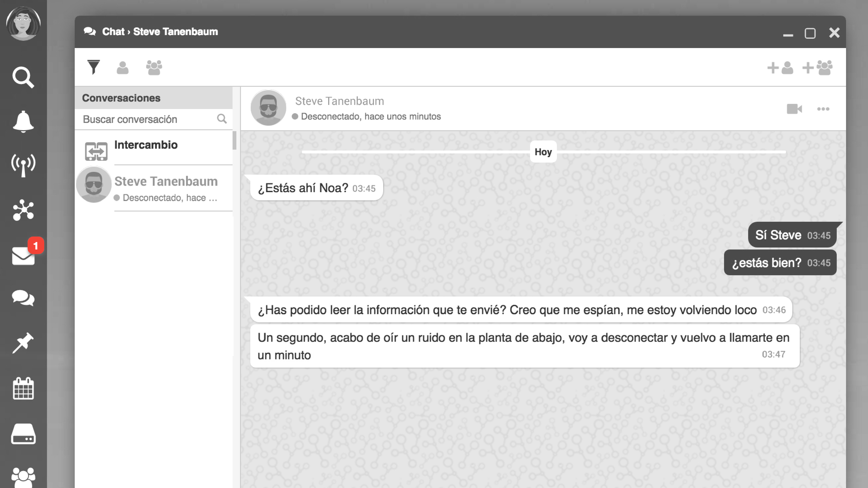Viewport: 868px width, 488px height.
Task: Click Steve Tanenbaum's avatar in conversation list
Action: tap(94, 184)
